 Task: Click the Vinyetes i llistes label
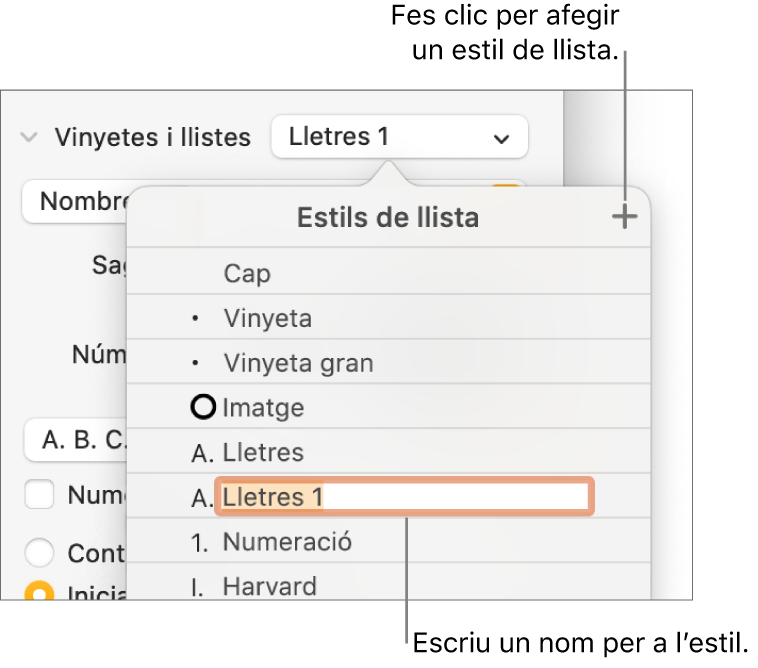[152, 137]
